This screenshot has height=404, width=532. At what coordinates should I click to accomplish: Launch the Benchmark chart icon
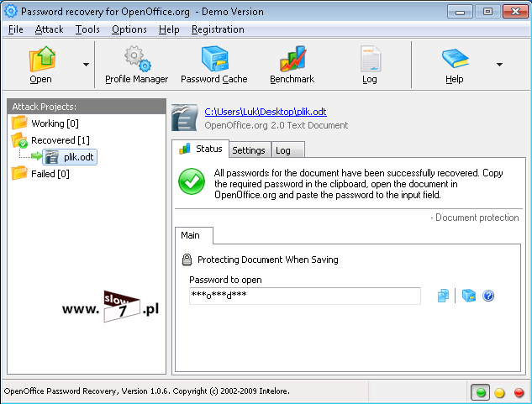coord(292,59)
